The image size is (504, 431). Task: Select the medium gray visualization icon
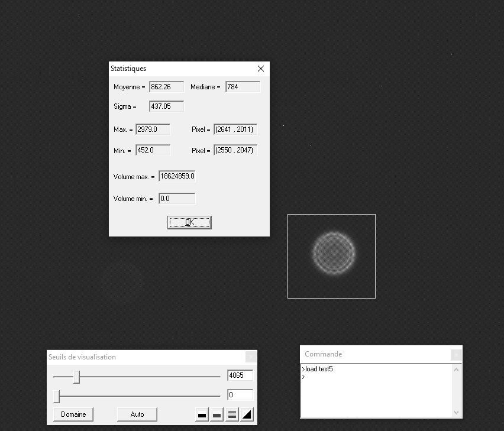[217, 414]
